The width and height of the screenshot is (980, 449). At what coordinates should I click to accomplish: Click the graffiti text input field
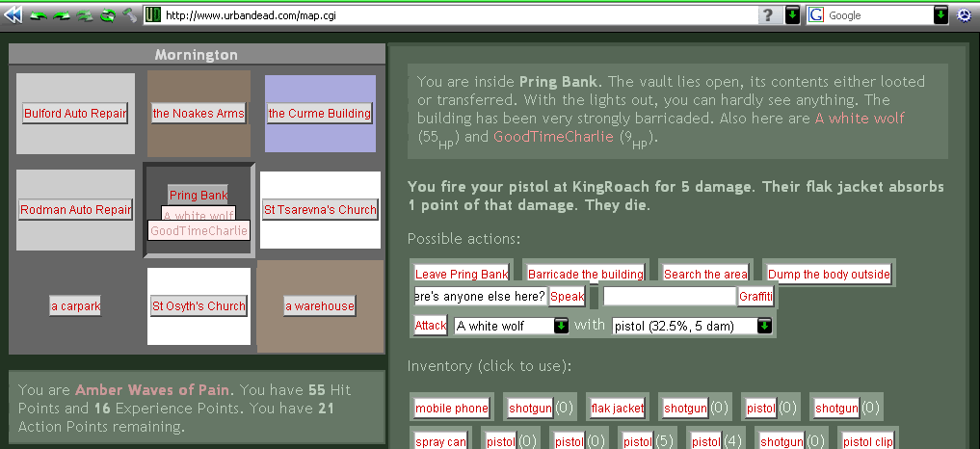point(670,297)
